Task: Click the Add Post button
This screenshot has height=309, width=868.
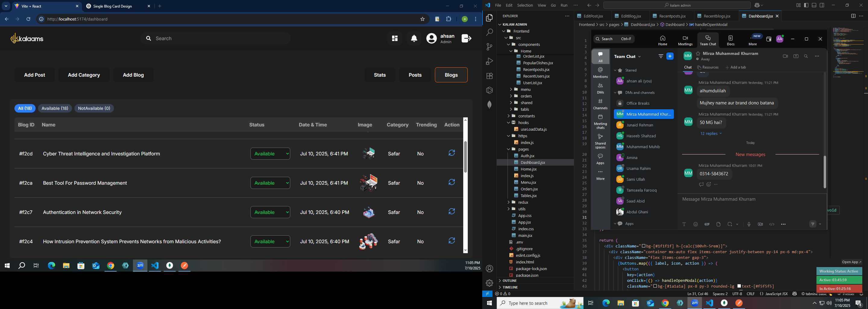Action: (x=34, y=75)
